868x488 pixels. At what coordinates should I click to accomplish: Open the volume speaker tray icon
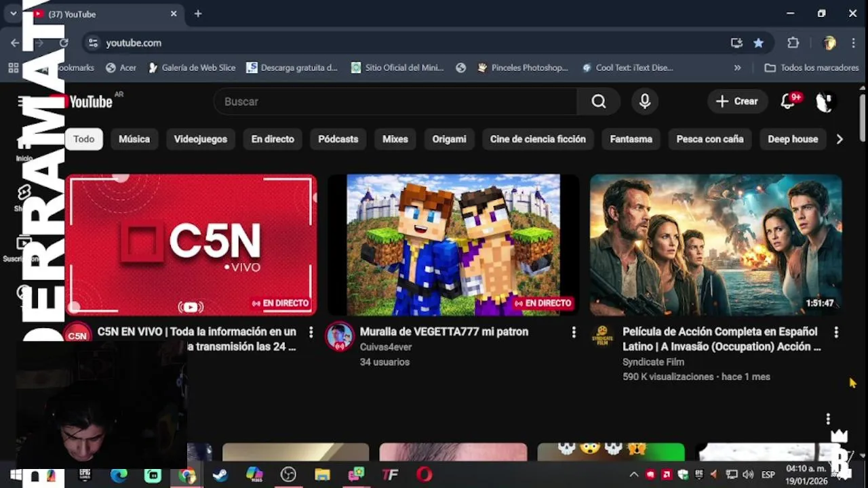(748, 474)
